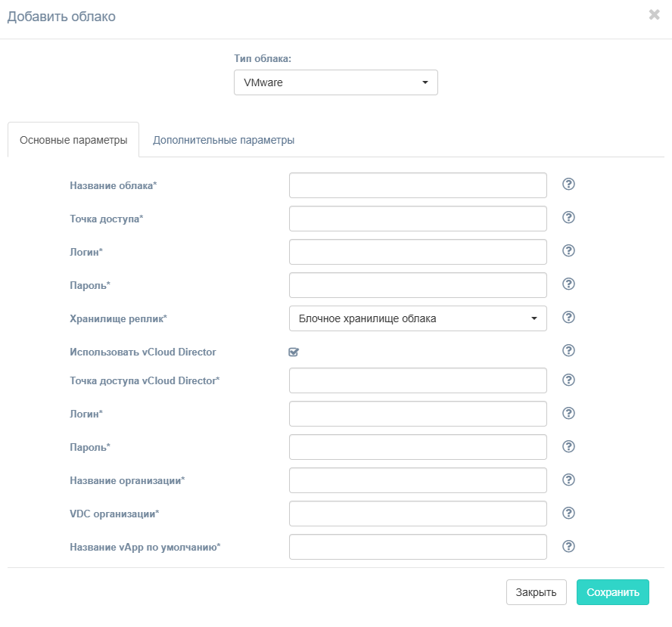The height and width of the screenshot is (627, 672).
Task: Uncheck Использовать vCloud Director checkbox
Action: tap(294, 352)
